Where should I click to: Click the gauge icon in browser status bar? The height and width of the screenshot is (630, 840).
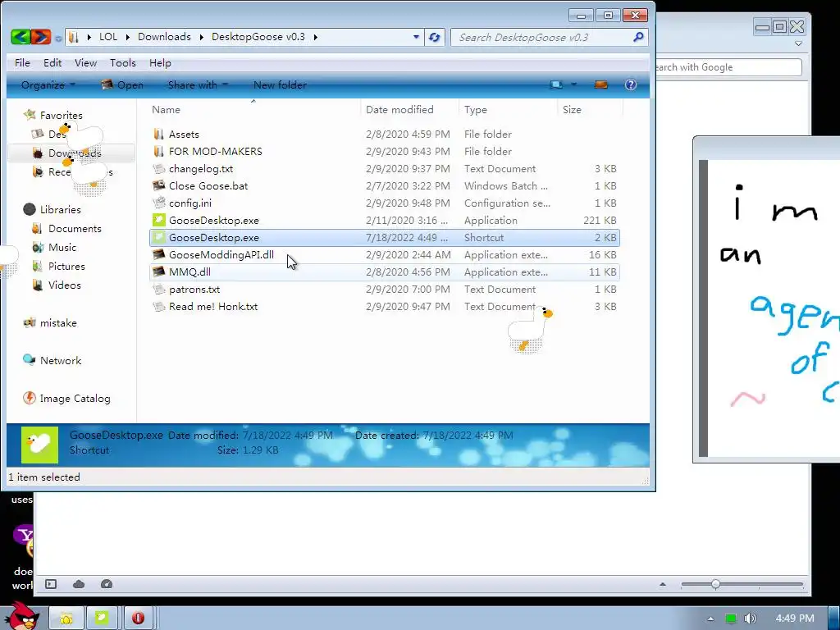[107, 584]
